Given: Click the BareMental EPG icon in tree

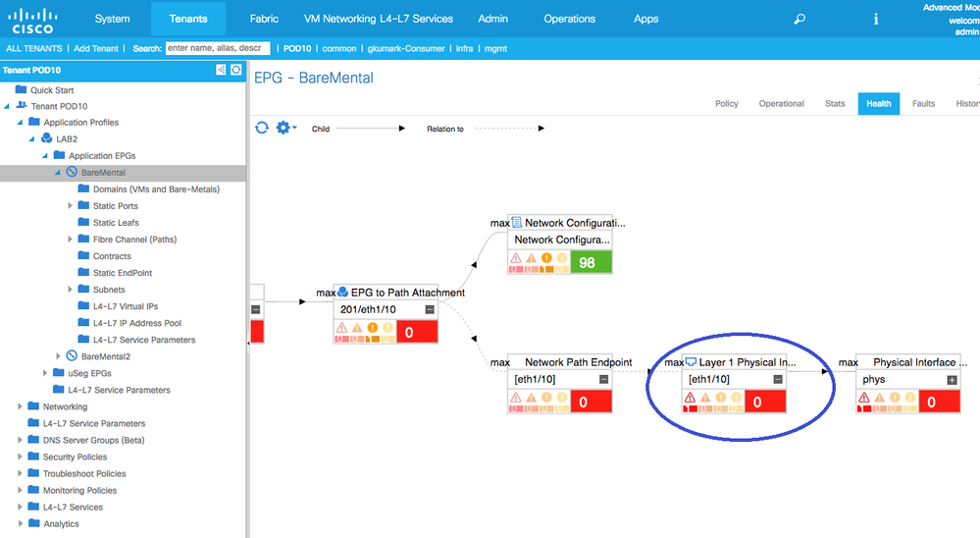Looking at the screenshot, I should 72,172.
